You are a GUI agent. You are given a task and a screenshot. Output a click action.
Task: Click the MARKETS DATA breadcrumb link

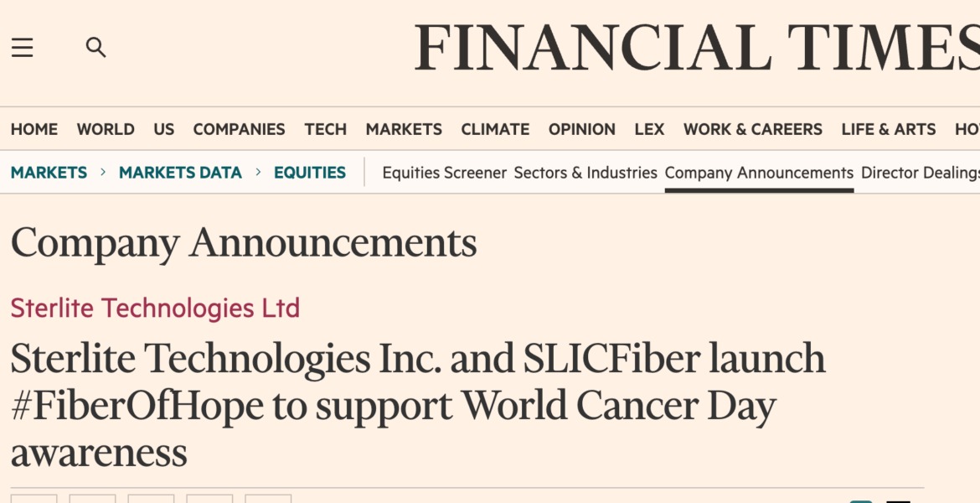(180, 173)
